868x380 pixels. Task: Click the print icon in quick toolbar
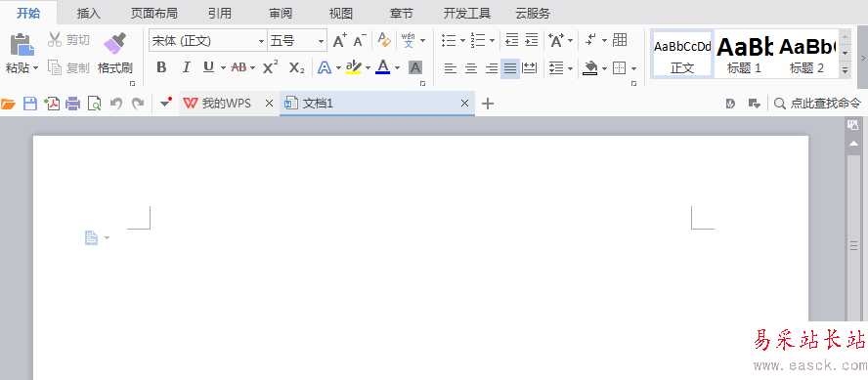[73, 104]
